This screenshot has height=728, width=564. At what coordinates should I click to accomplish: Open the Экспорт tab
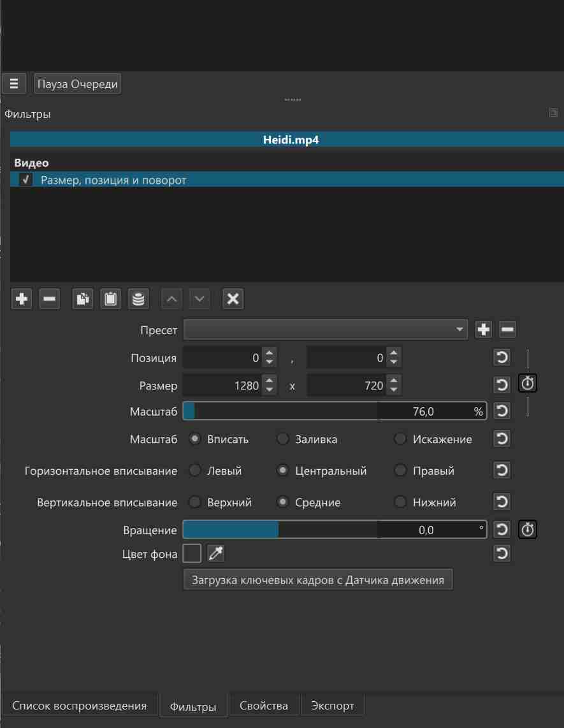click(332, 706)
